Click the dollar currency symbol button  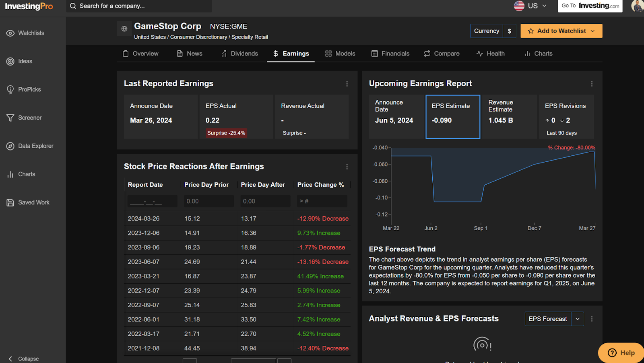[x=510, y=31]
